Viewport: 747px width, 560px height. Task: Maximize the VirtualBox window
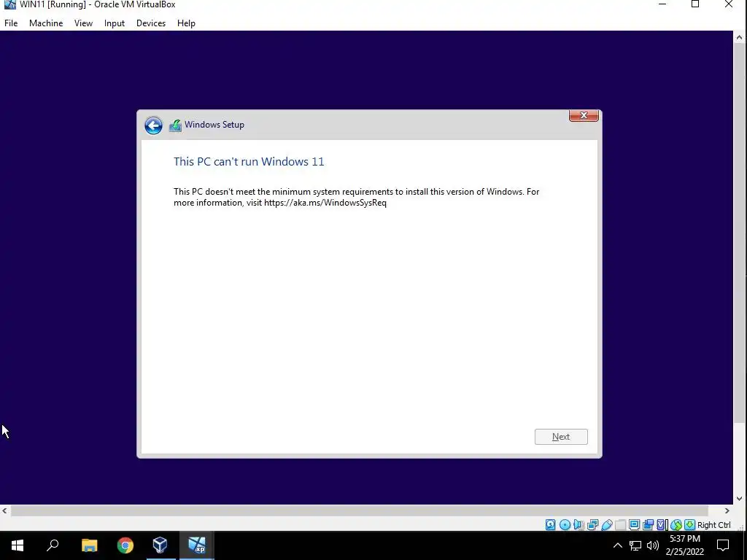[695, 5]
